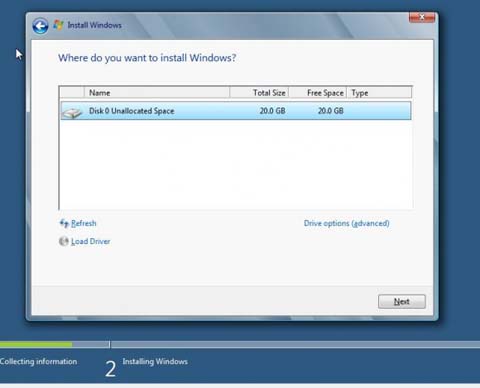Click the Refresh arrows icon
The image size is (480, 388).
click(64, 223)
